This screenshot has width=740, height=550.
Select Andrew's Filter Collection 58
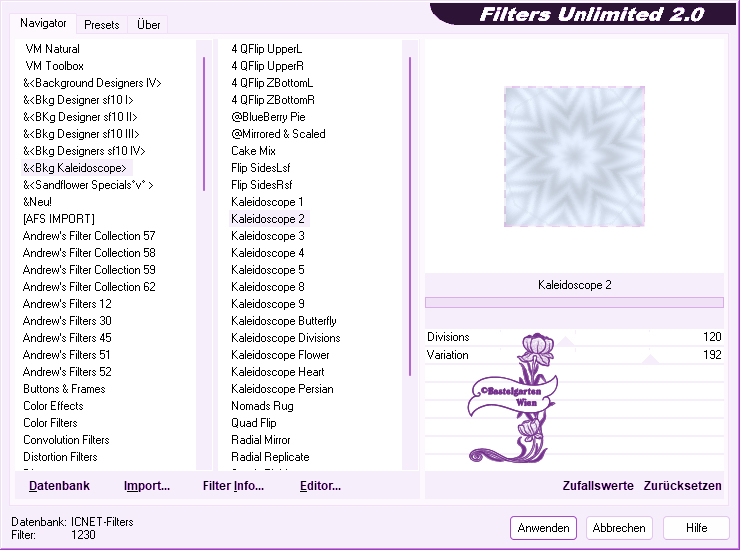89,253
